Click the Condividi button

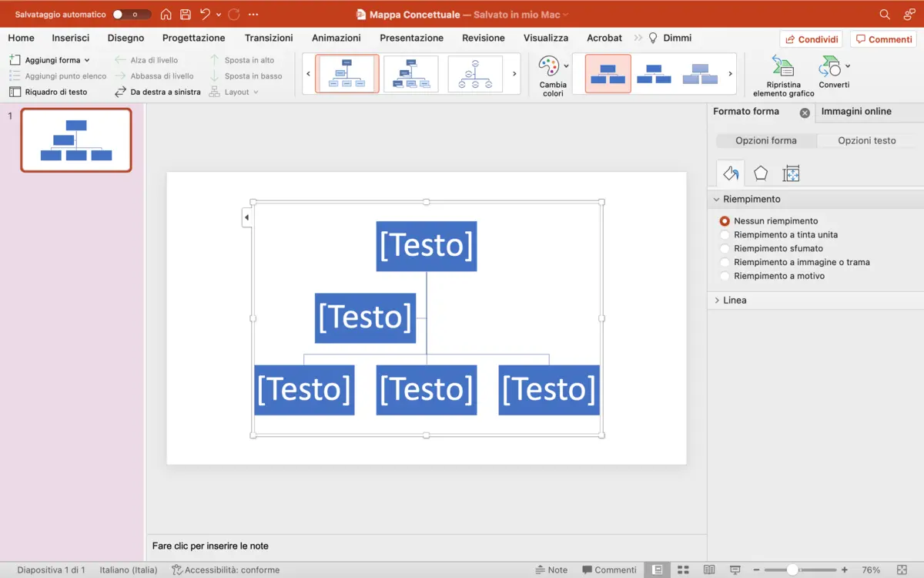[x=812, y=39]
